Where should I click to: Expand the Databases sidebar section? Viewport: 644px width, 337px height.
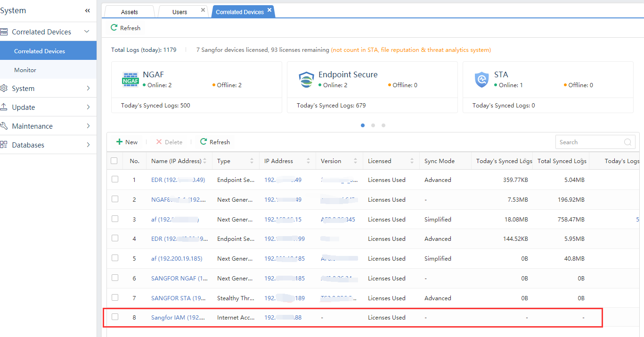(88, 145)
